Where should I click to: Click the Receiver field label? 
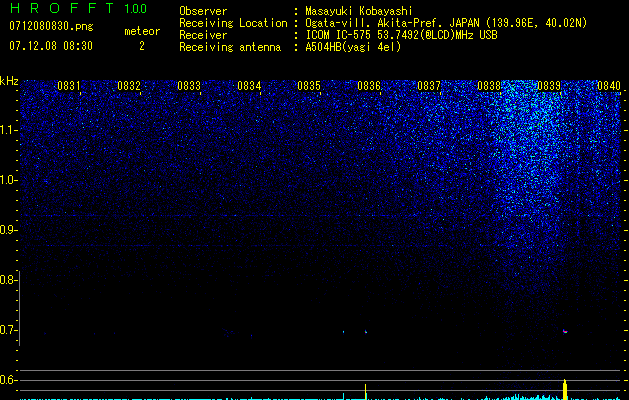tap(203, 35)
